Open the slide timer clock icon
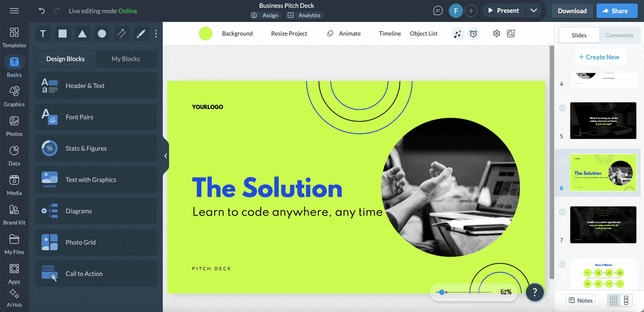Viewport: 644px width, 312px height. tap(473, 34)
